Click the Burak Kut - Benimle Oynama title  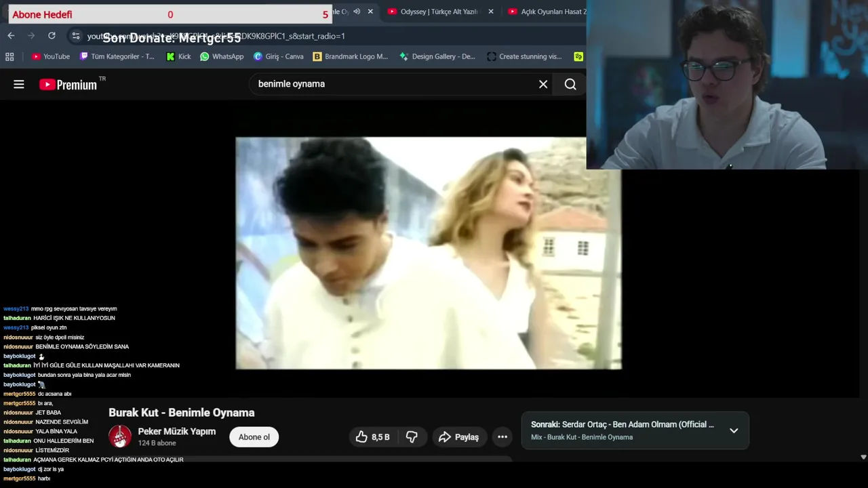pos(182,413)
